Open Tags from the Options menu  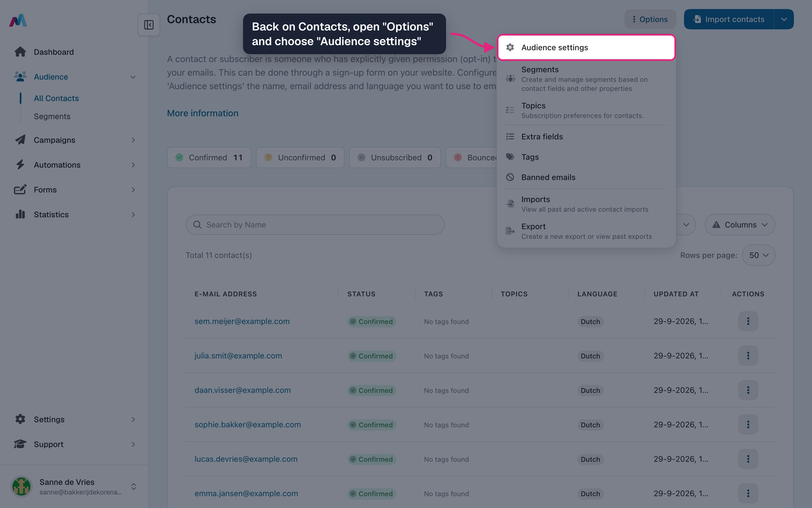(x=586, y=157)
